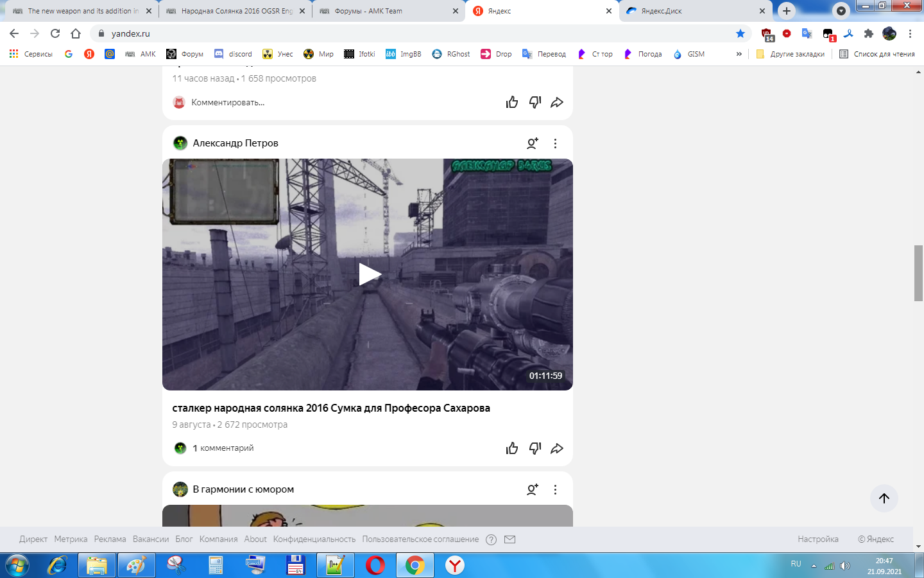Open more options for Александр Петров post
The image size is (924, 578).
pos(555,143)
